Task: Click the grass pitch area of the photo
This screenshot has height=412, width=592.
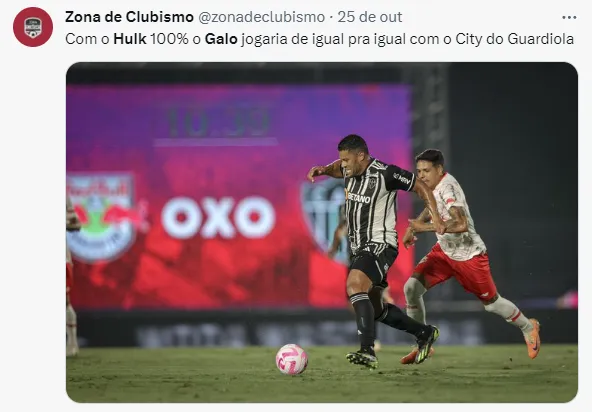Action: [x=322, y=378]
